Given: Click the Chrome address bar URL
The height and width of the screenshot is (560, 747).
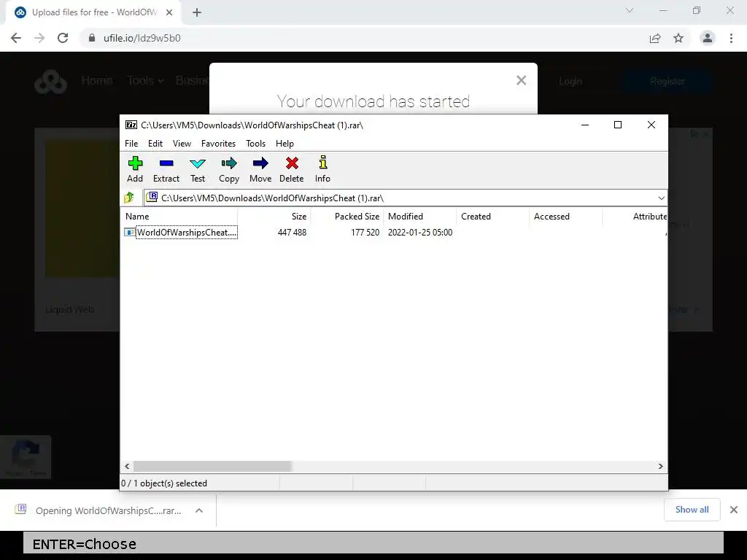Looking at the screenshot, I should pyautogui.click(x=142, y=38).
